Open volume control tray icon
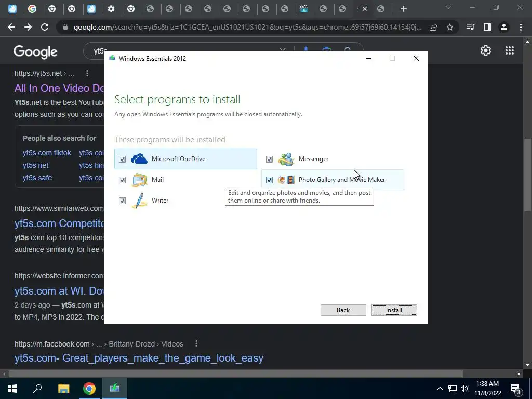The width and height of the screenshot is (532, 399). pos(464,389)
